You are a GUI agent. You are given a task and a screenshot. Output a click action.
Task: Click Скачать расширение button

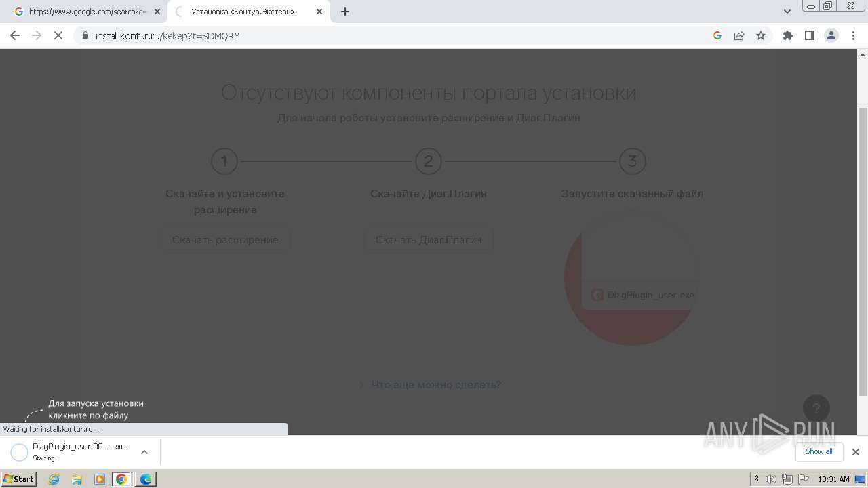(x=225, y=240)
